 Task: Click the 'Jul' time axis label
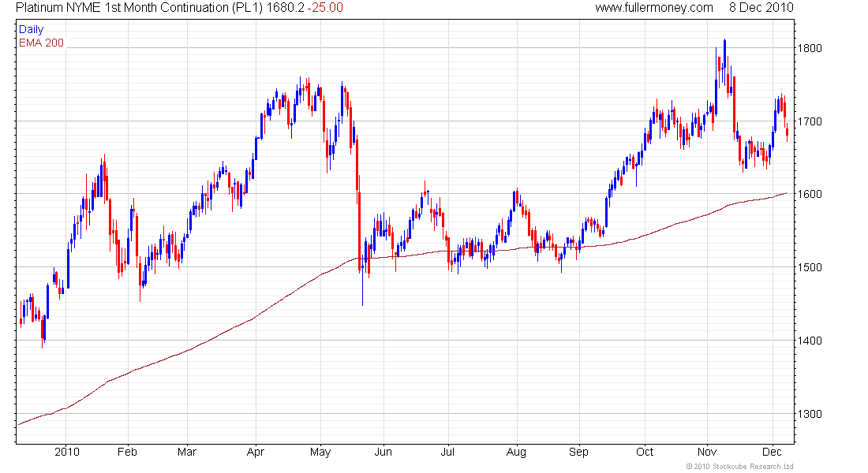pyautogui.click(x=447, y=452)
